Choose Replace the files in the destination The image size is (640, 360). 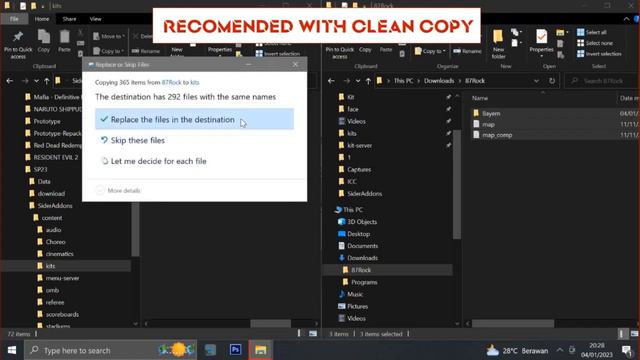(194, 119)
